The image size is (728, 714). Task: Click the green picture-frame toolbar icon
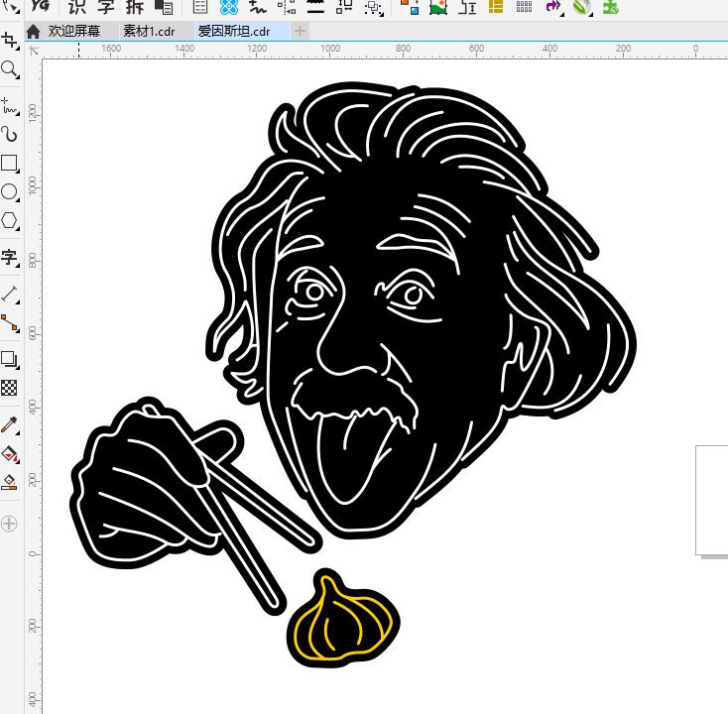pos(438,7)
